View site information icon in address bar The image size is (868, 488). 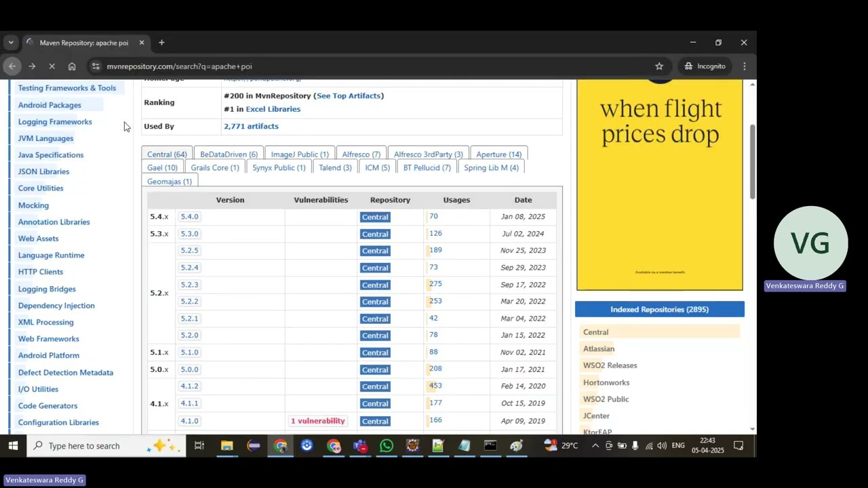click(x=96, y=66)
